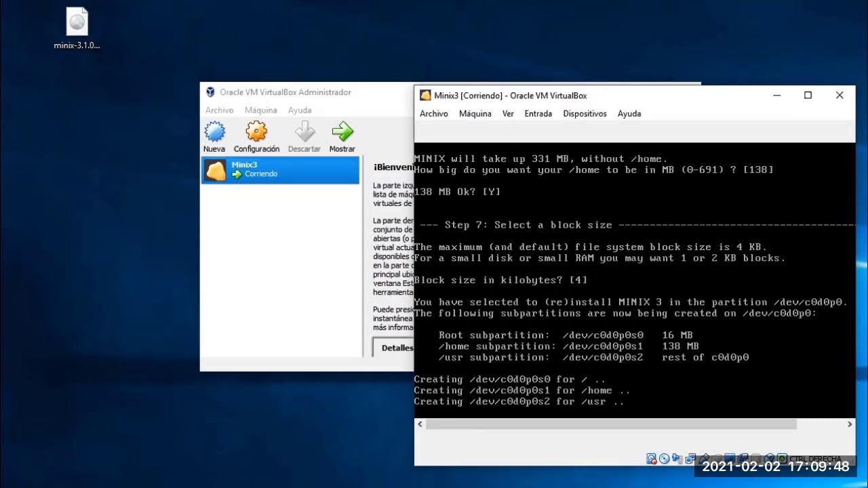Click the USB device status icon
This screenshot has width=868, height=488.
(705, 458)
